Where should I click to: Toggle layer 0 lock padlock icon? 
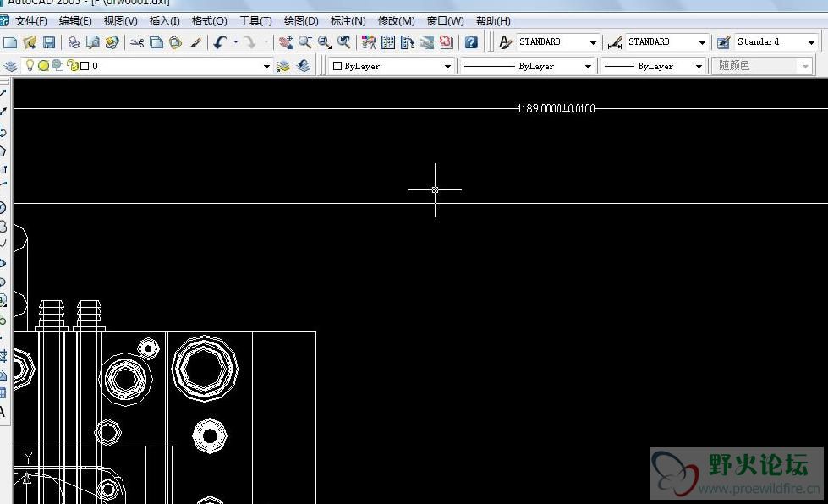tap(73, 65)
